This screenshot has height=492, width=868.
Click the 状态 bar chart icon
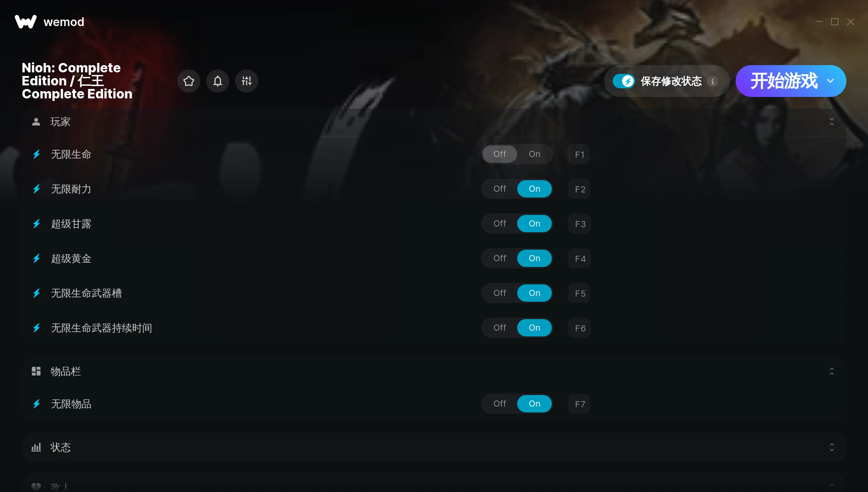[36, 447]
